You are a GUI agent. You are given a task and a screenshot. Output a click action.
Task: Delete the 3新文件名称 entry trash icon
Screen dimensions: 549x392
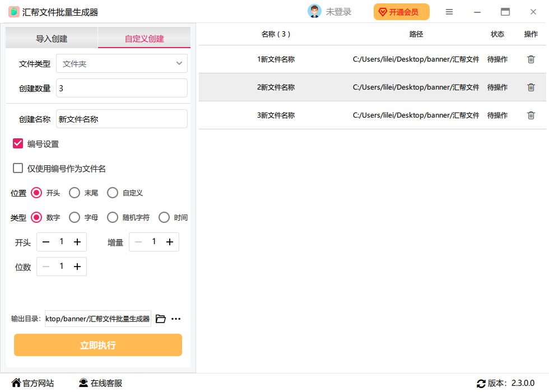(x=531, y=115)
